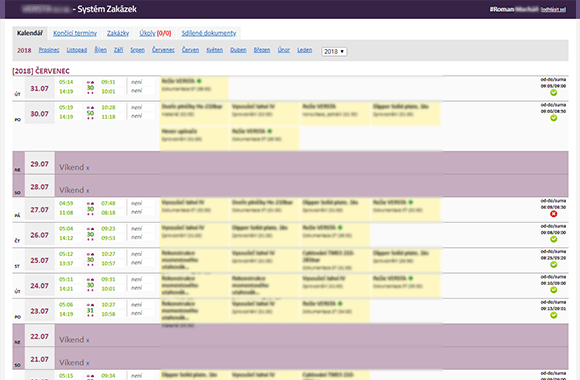
Task: Click green checkmark status for 23.07
Action: pos(553,315)
